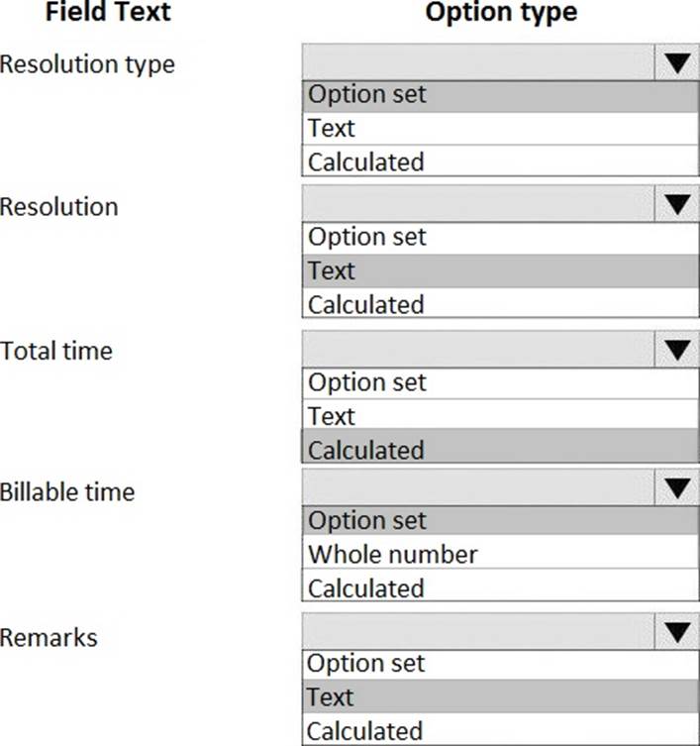Select Option set for Total time
Viewport: 700px width, 746px height.
pyautogui.click(x=501, y=383)
